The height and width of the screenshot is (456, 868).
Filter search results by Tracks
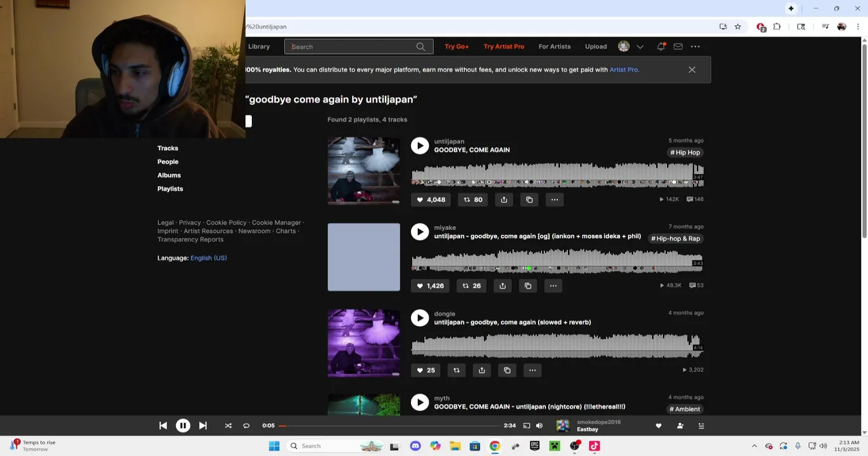pos(168,148)
